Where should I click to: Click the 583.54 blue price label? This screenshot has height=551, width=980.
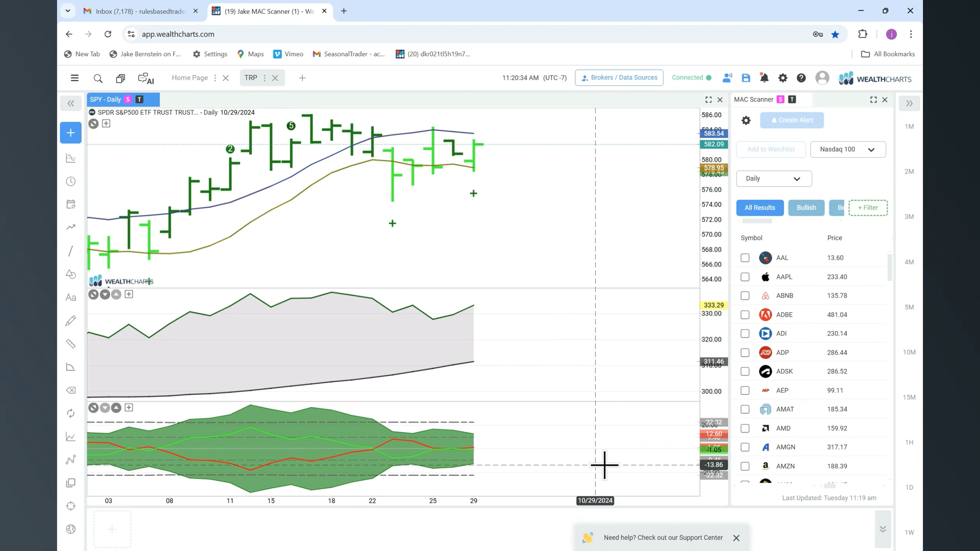(714, 134)
